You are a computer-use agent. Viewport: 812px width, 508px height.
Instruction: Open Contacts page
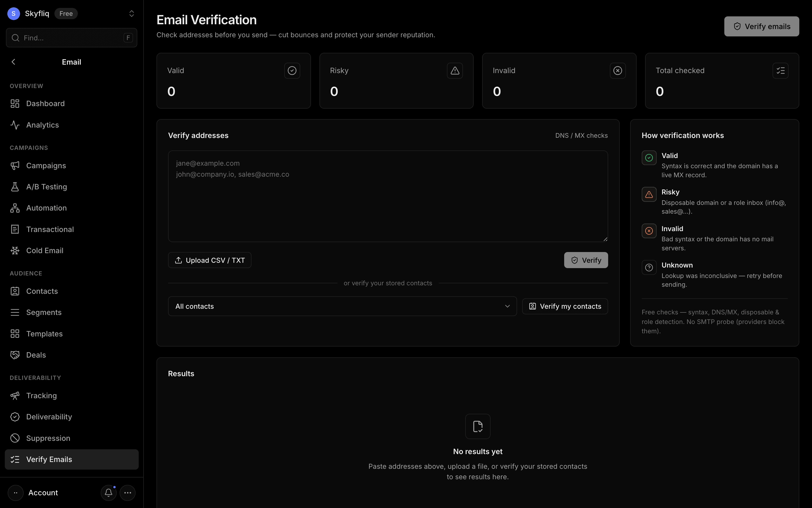click(x=71, y=291)
